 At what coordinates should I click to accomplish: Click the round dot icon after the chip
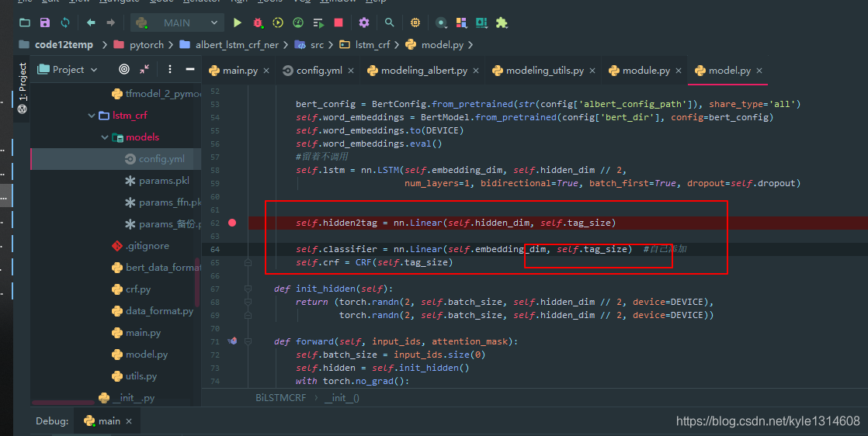pyautogui.click(x=441, y=22)
